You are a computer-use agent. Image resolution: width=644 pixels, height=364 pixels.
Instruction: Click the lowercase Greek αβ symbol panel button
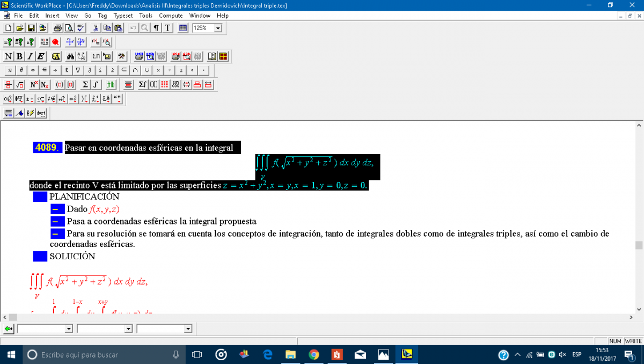[x=8, y=99]
